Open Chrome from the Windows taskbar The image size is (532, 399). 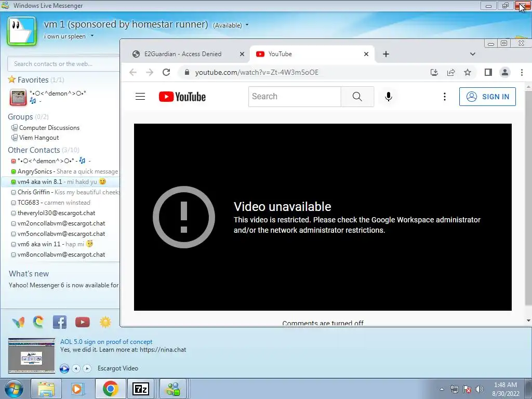[110, 389]
